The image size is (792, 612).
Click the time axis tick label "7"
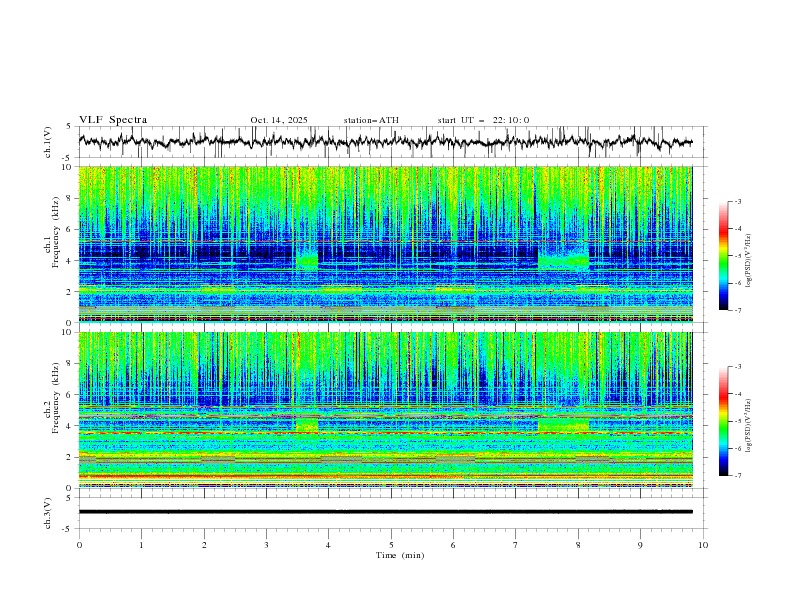click(516, 545)
